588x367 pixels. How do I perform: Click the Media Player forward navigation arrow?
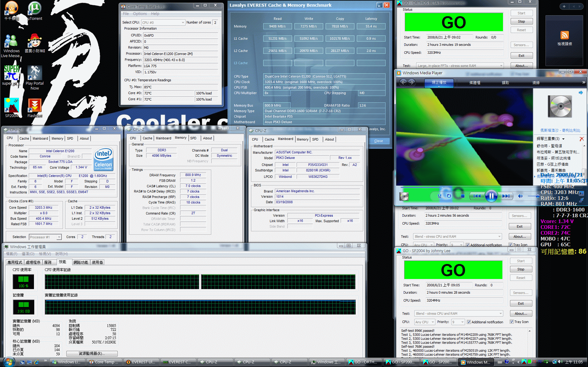412,82
